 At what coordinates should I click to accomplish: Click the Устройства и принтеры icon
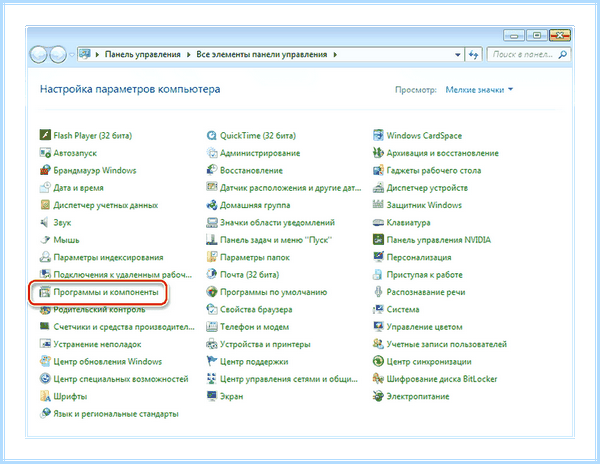point(212,344)
